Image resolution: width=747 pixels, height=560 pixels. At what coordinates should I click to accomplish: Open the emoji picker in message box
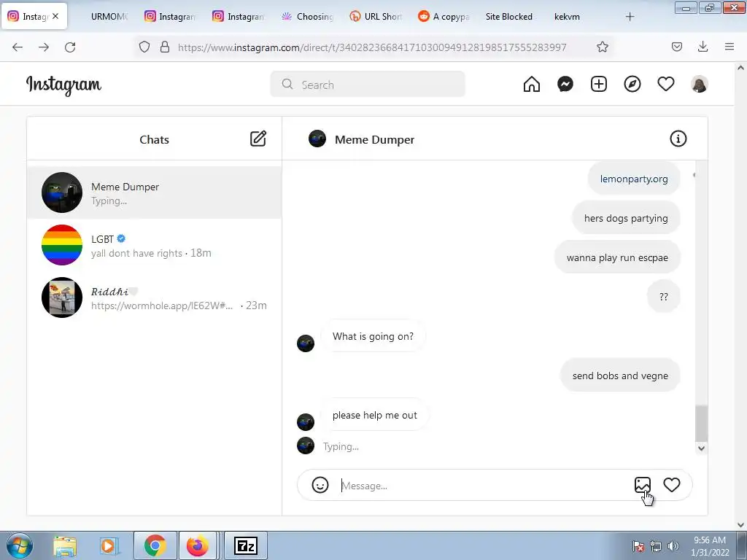320,485
